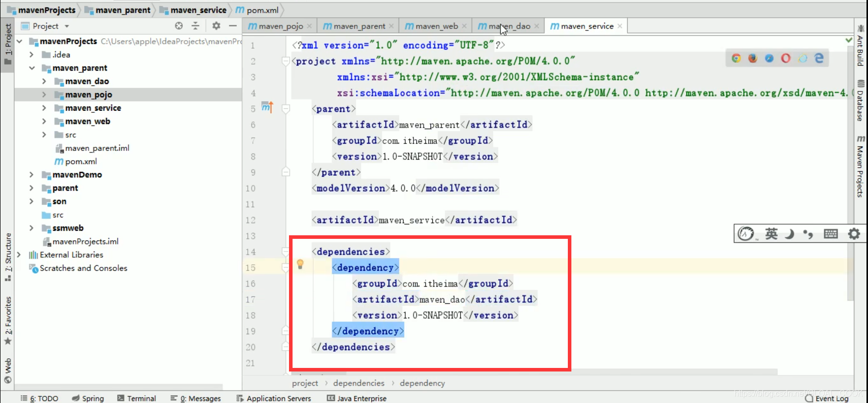This screenshot has width=868, height=403.
Task: Close the maven_service tab
Action: (620, 26)
